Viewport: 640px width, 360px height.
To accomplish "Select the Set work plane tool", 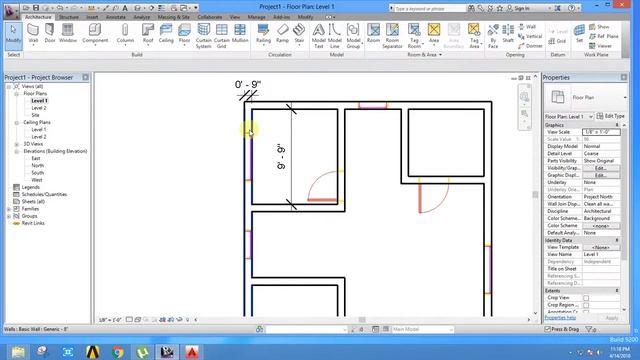I will pos(579,34).
